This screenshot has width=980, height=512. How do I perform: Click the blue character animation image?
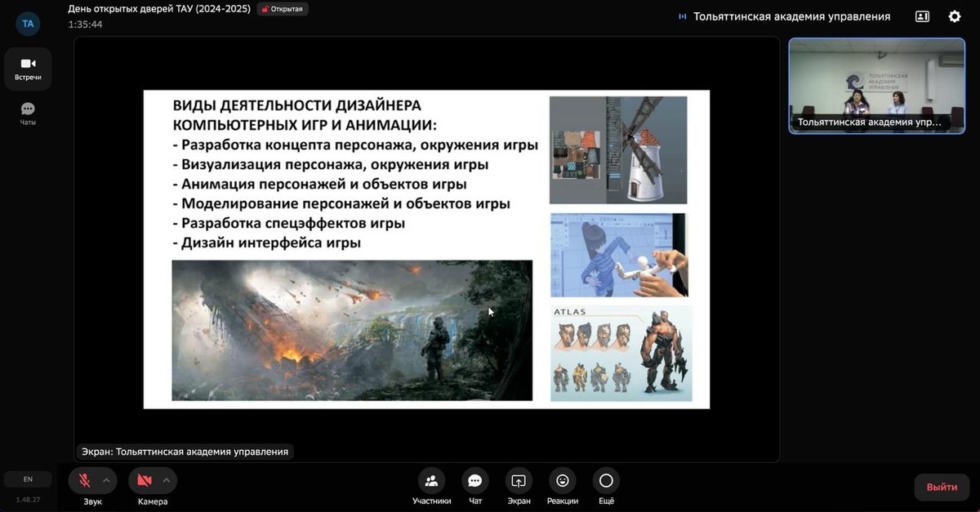[x=619, y=255]
